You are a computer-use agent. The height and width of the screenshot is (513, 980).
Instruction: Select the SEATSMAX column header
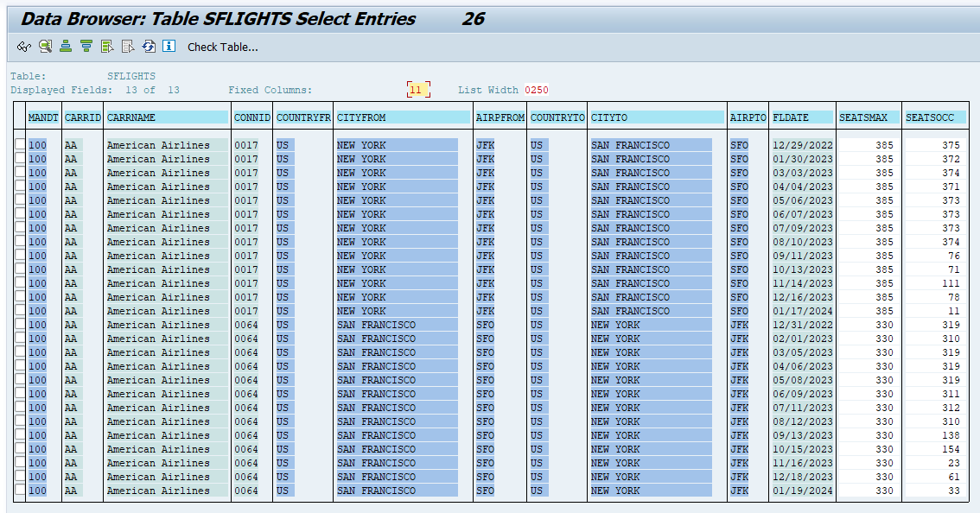[869, 117]
